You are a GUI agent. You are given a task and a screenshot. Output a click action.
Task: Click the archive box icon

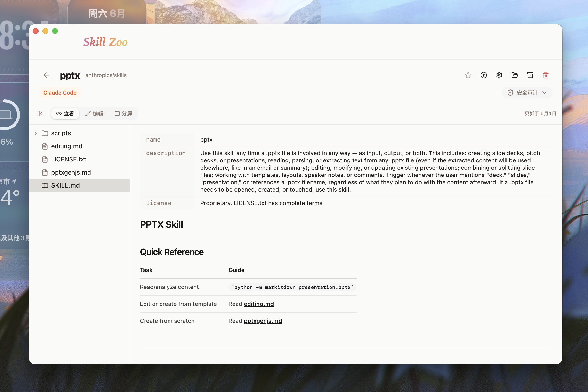tap(530, 75)
